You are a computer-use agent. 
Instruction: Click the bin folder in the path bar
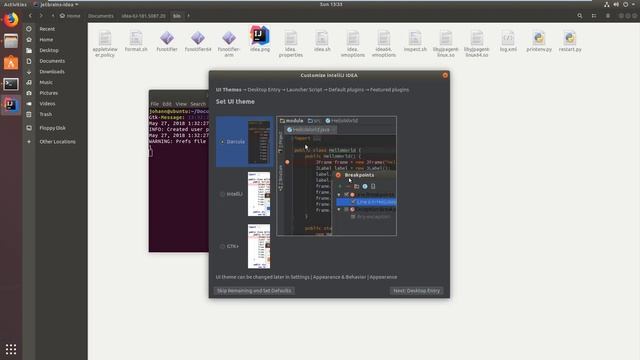point(177,16)
